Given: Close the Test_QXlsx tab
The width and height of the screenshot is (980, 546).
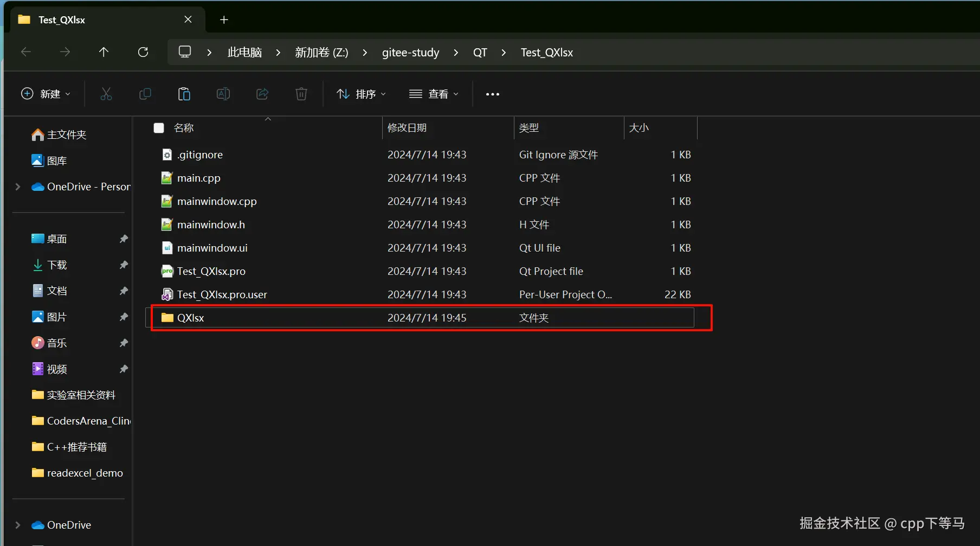Looking at the screenshot, I should (188, 20).
